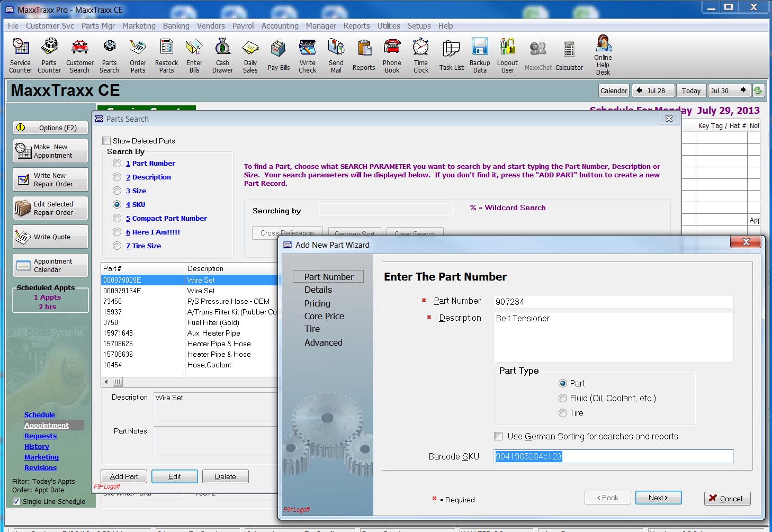Go to Details wizard step

point(318,290)
